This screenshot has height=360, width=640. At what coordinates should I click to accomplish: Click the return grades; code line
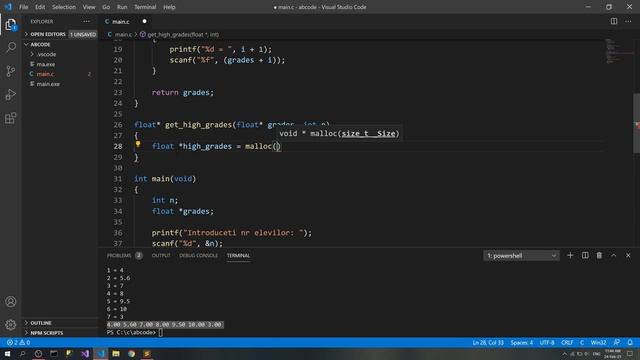pyautogui.click(x=182, y=93)
